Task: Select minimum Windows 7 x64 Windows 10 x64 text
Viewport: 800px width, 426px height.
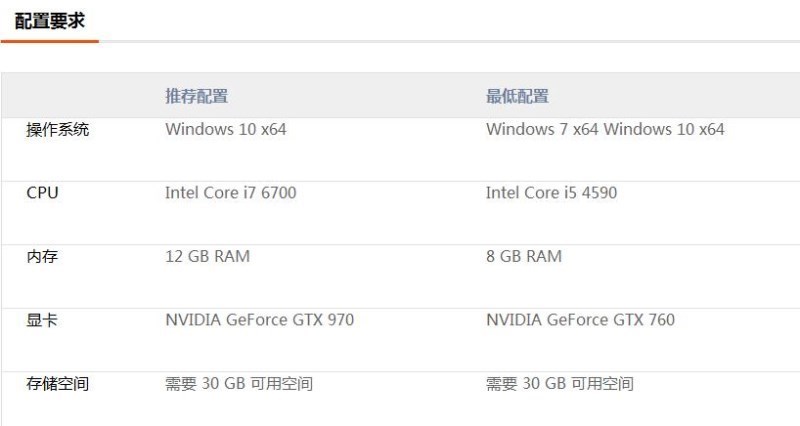Action: tap(605, 129)
